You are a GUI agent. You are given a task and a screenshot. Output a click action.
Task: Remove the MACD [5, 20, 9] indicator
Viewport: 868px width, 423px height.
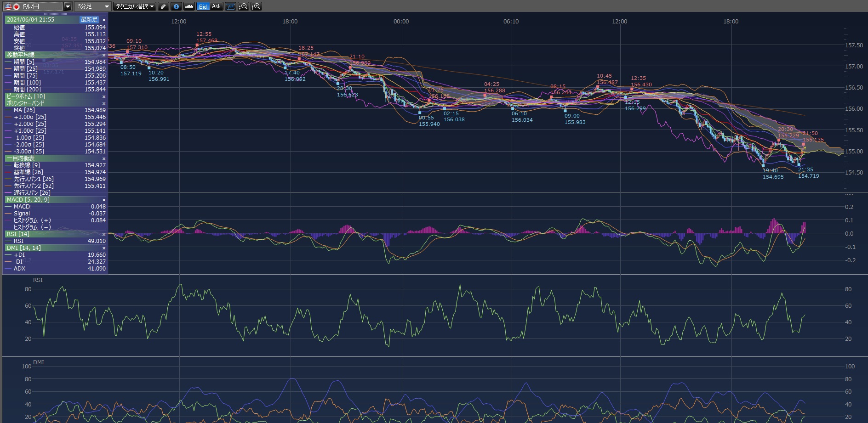(x=104, y=200)
